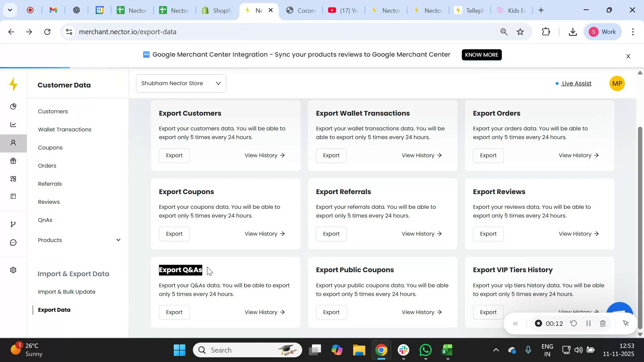This screenshot has width=644, height=362.
Task: Open the pie chart analytics panel
Action: [13, 106]
